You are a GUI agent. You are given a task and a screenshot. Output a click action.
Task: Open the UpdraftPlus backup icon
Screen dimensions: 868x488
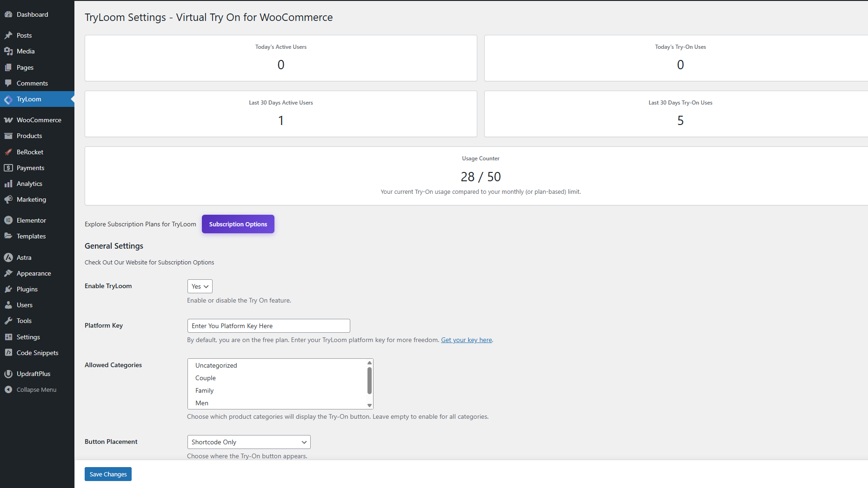coord(8,373)
